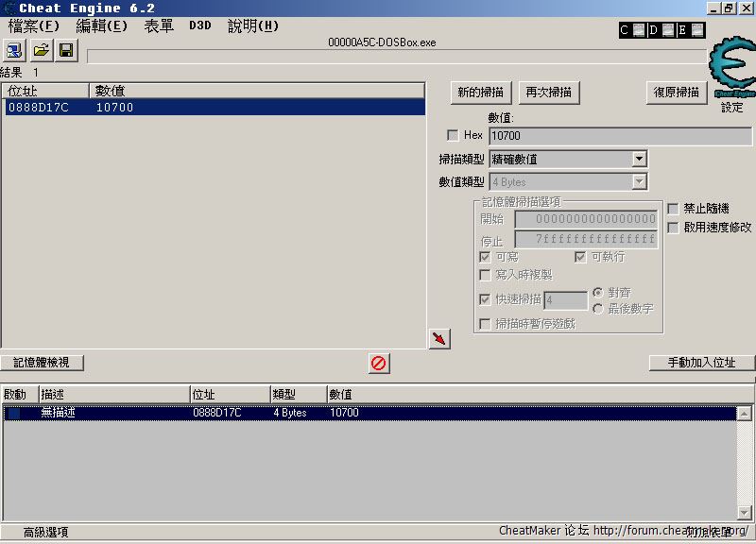The image size is (756, 544).
Task: Check the 禁止隨機 option
Action: (673, 209)
